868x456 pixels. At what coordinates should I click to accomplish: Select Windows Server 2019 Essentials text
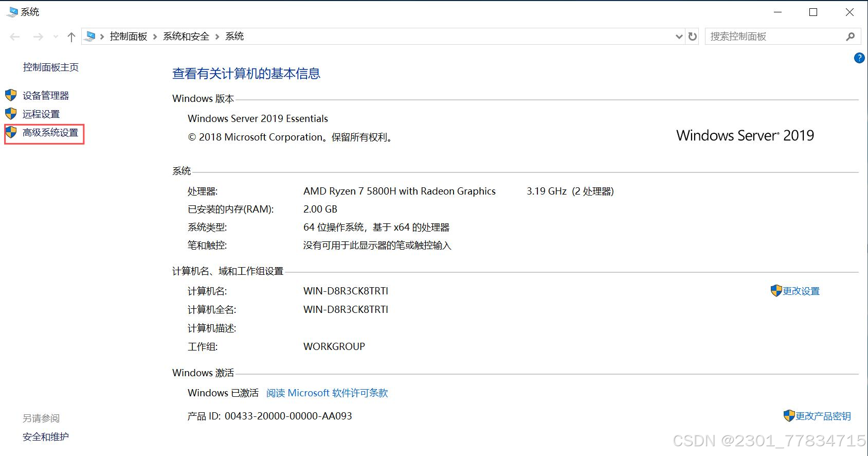[258, 119]
